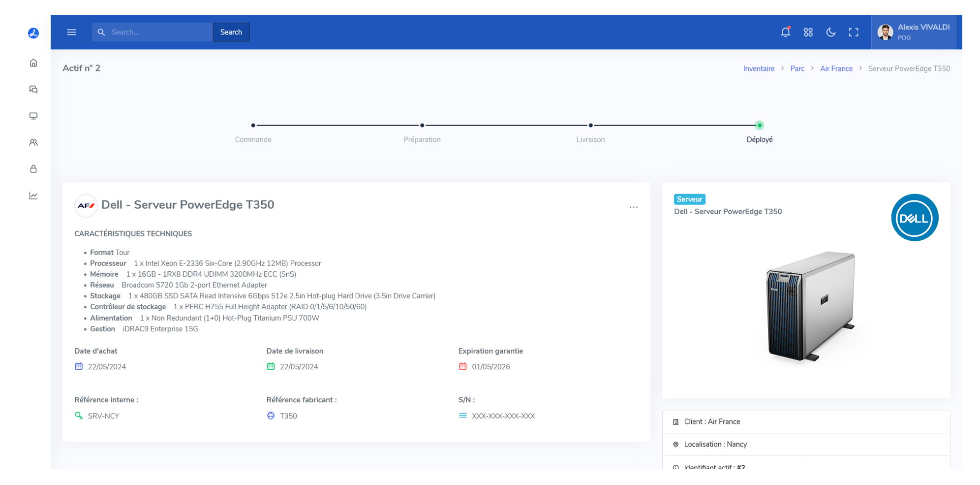This screenshot has width=980, height=485.
Task: Click the app logo in sidebar
Action: point(33,33)
